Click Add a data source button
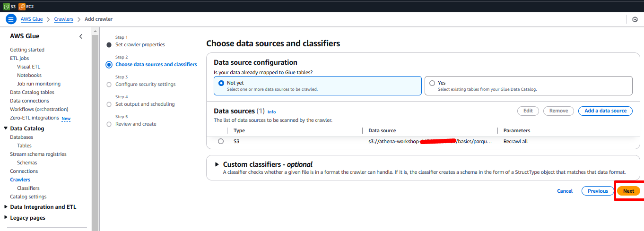Screen dimensions: 644x231 pyautogui.click(x=605, y=111)
